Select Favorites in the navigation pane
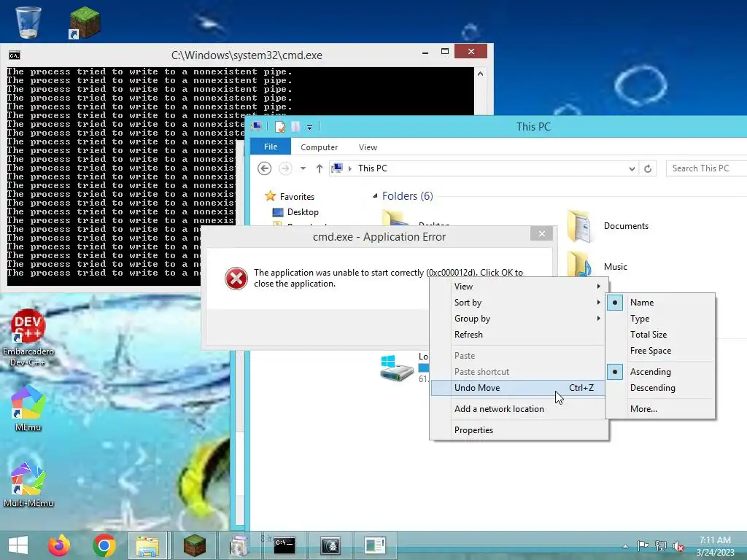 point(297,196)
